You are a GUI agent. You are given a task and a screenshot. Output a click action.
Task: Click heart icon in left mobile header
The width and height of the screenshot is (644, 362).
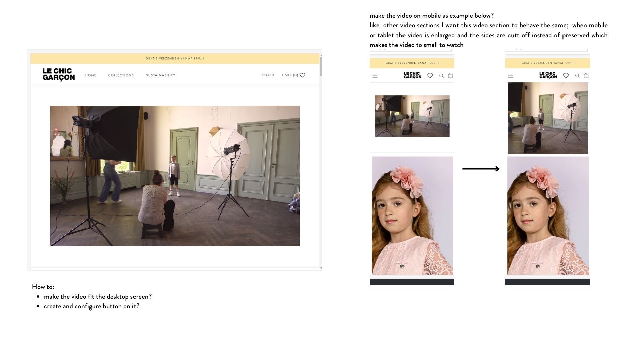point(430,76)
